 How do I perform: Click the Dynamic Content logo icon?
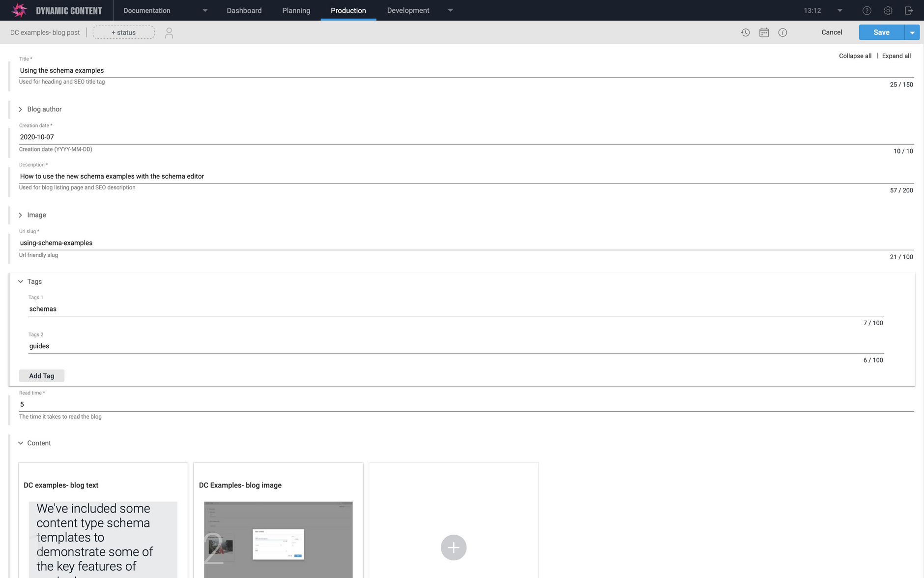pos(19,10)
